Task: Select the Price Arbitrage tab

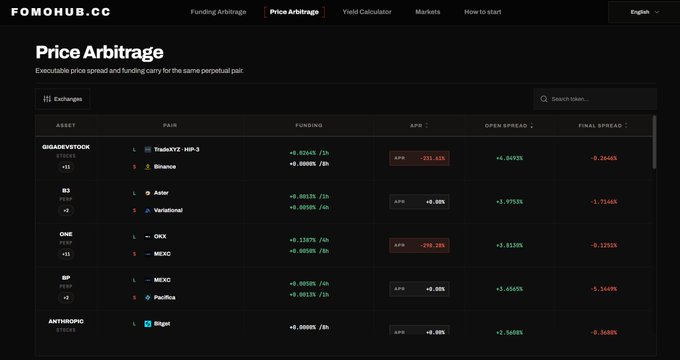Action: point(294,12)
